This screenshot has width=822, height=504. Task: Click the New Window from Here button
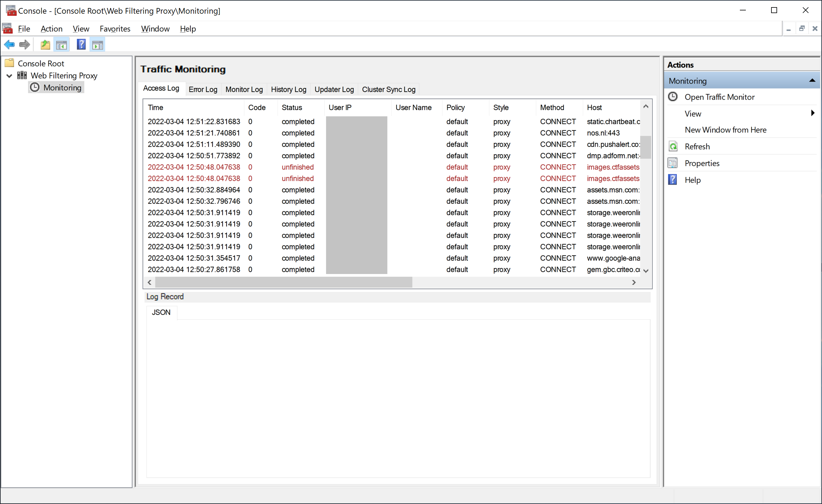725,129
